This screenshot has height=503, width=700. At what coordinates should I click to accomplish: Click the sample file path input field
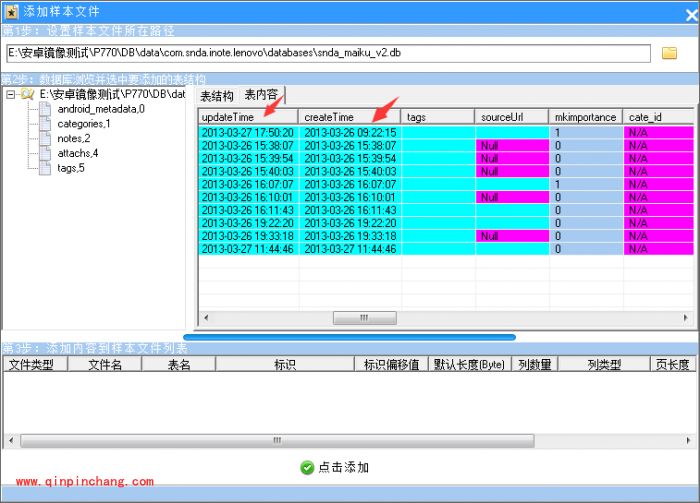(x=328, y=53)
